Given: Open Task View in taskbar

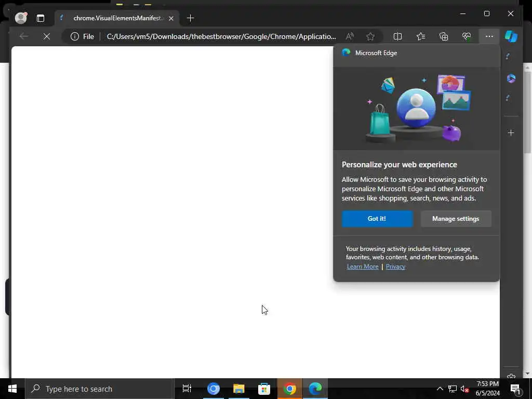Looking at the screenshot, I should (x=187, y=389).
